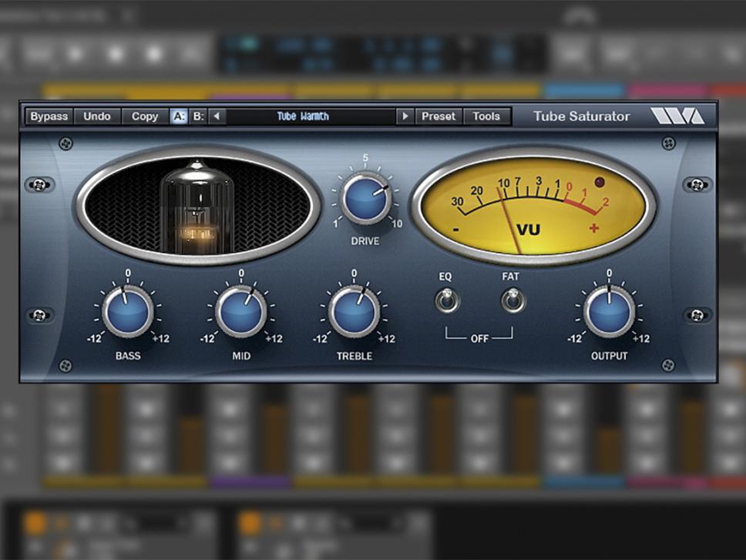746x560 pixels.
Task: Click the Bass knob
Action: (127, 312)
